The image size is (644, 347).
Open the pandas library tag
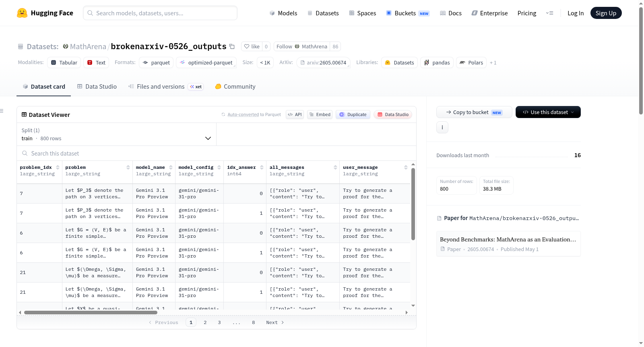(x=437, y=62)
